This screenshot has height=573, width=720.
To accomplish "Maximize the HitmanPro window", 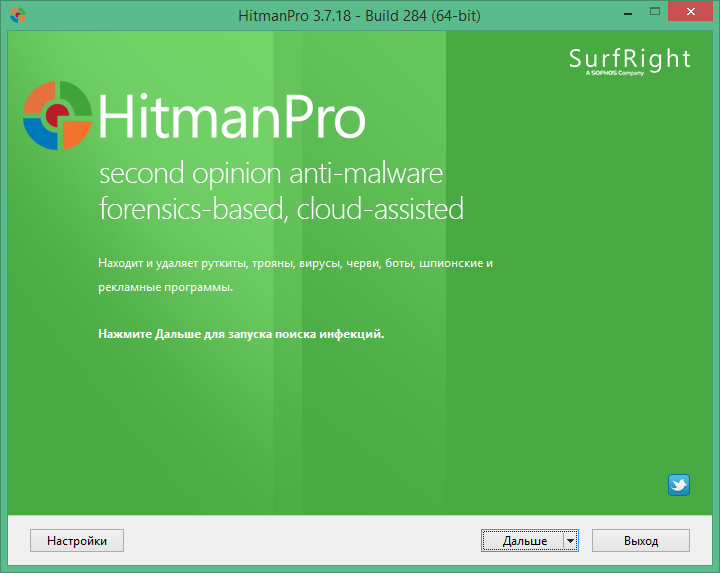I will [655, 11].
